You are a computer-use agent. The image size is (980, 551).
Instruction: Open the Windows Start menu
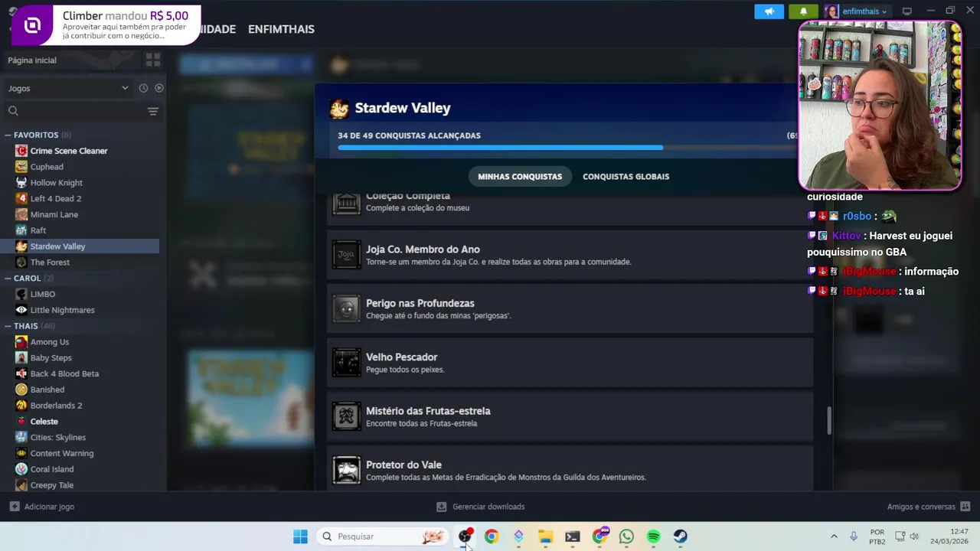tap(300, 536)
